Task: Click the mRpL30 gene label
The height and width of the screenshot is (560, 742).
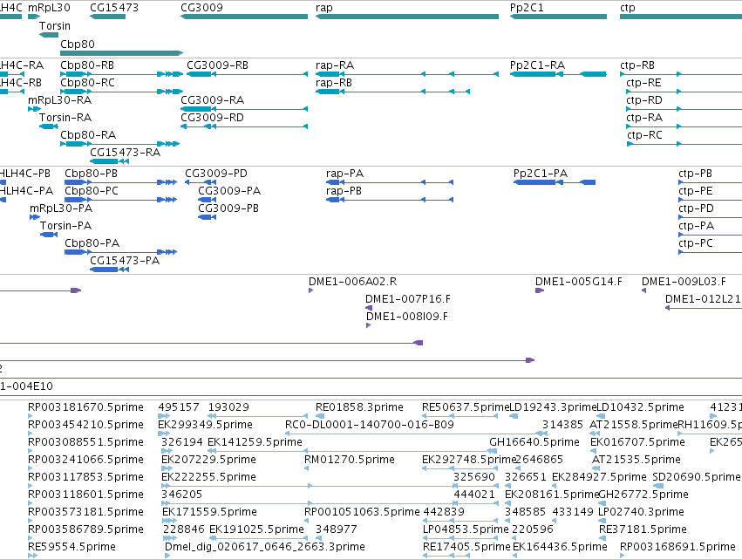Action: point(49,8)
